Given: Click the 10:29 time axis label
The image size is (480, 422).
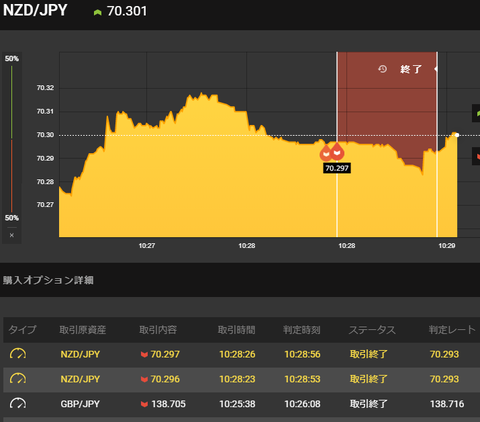Looking at the screenshot, I should click(x=447, y=246).
